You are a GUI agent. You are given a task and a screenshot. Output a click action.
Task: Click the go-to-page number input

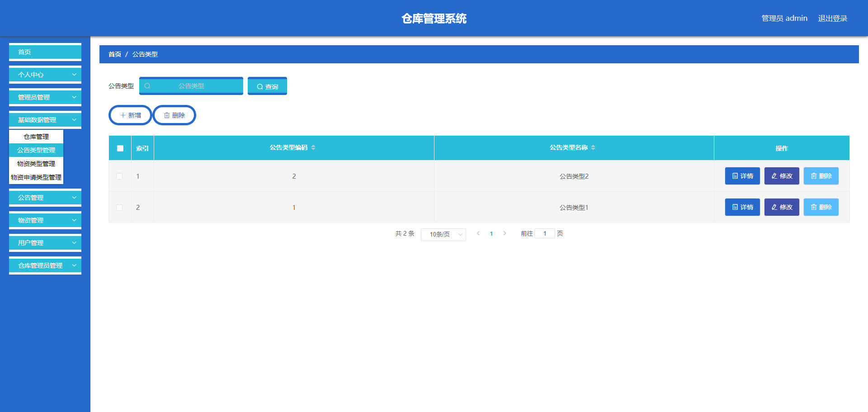coord(545,233)
